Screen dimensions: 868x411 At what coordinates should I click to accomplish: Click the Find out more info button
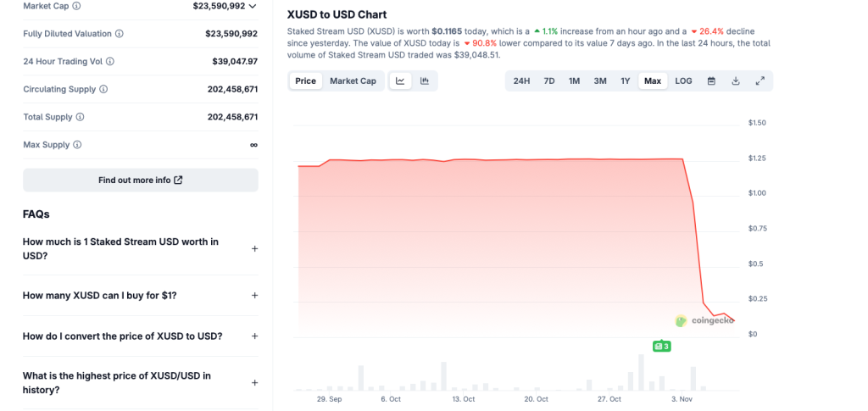(x=140, y=180)
